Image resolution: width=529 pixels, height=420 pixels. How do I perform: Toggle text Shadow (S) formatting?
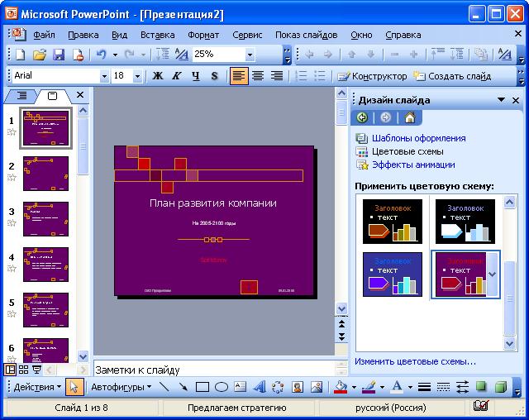pos(215,76)
